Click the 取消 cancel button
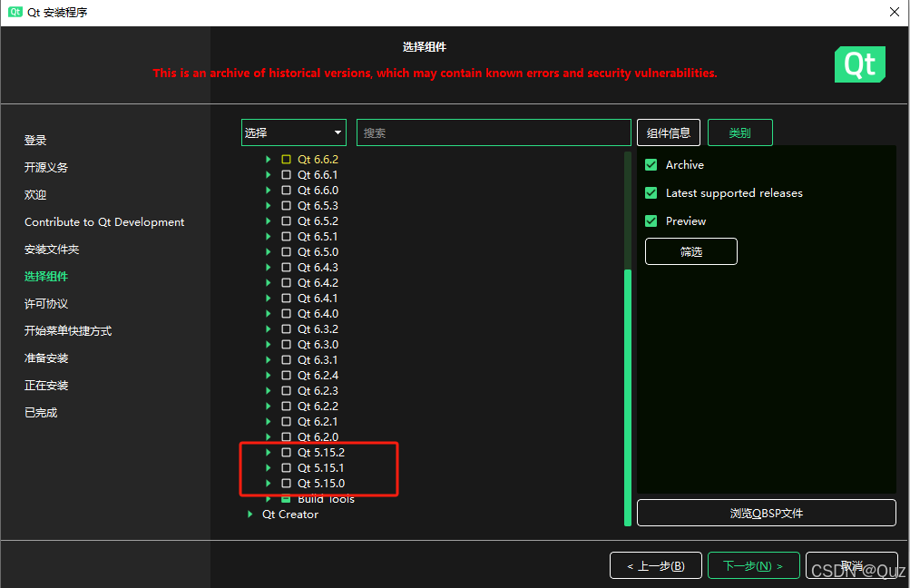910x588 pixels. 851,566
